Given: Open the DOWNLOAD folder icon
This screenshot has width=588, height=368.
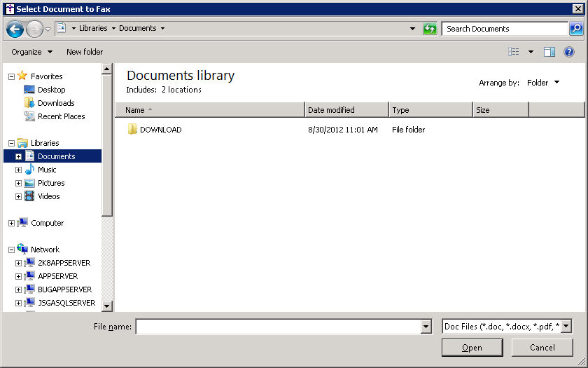Looking at the screenshot, I should 132,130.
